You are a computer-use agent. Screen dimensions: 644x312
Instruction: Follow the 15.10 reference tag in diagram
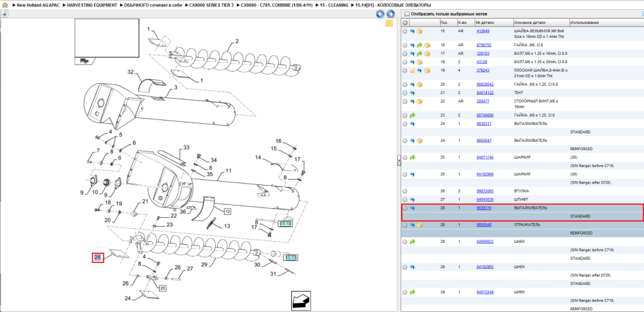(x=285, y=224)
